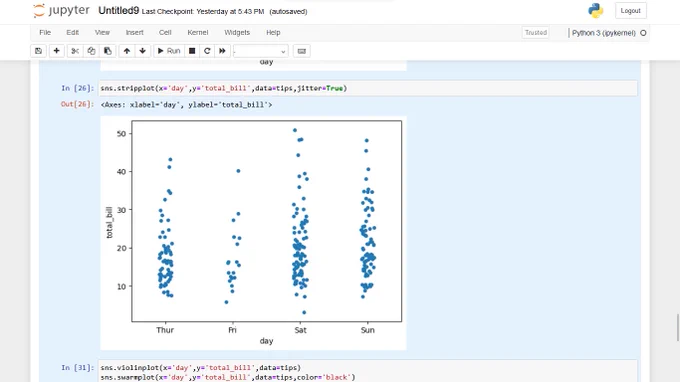This screenshot has height=382, width=680.
Task: Click into the violinplot code cell
Action: point(368,372)
